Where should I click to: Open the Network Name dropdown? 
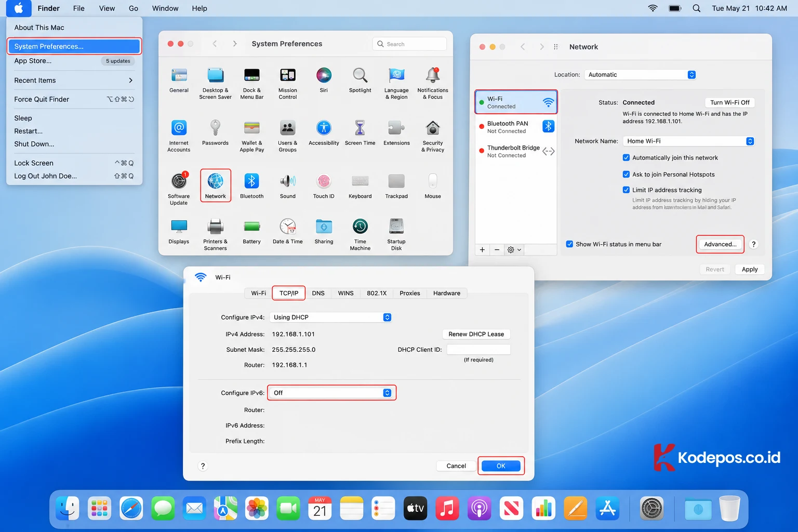click(688, 141)
